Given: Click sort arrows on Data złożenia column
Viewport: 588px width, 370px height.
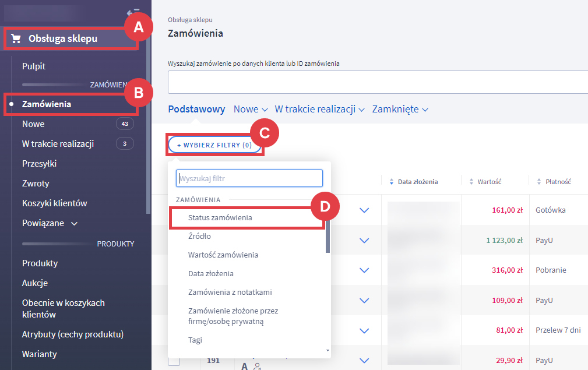Looking at the screenshot, I should click(392, 182).
